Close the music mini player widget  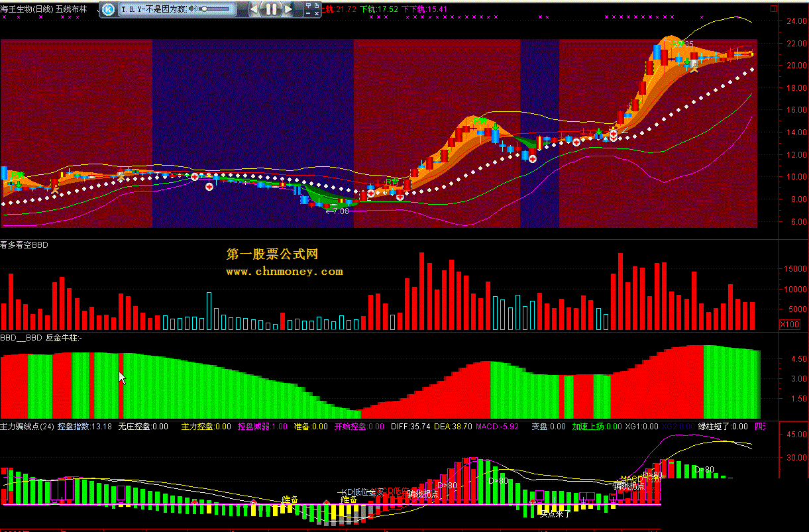317,13
